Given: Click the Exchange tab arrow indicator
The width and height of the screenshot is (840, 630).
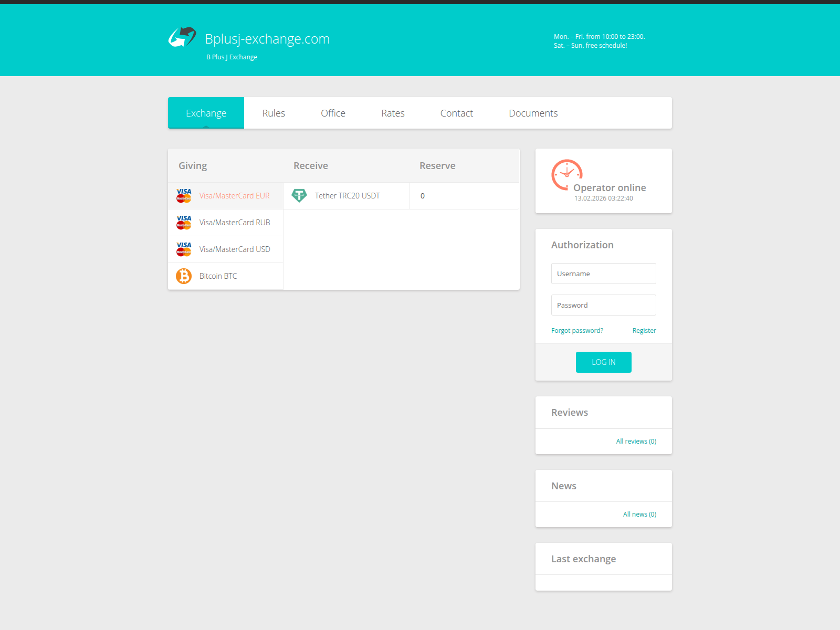Looking at the screenshot, I should click(x=206, y=128).
